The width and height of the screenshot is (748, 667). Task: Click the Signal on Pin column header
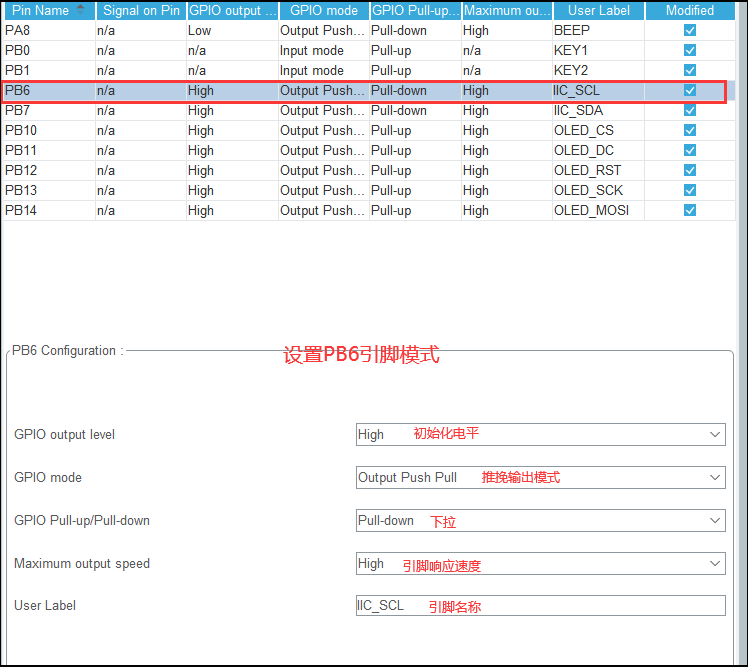[x=141, y=10]
